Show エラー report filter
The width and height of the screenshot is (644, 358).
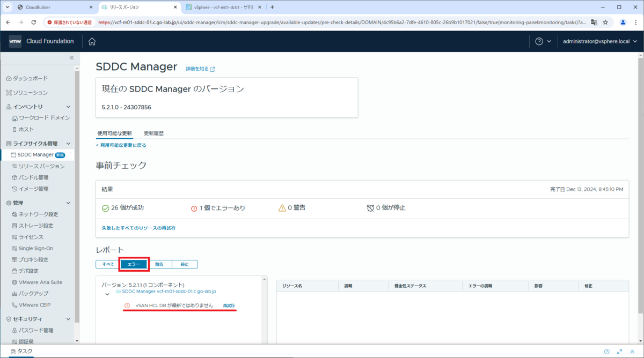pyautogui.click(x=134, y=264)
